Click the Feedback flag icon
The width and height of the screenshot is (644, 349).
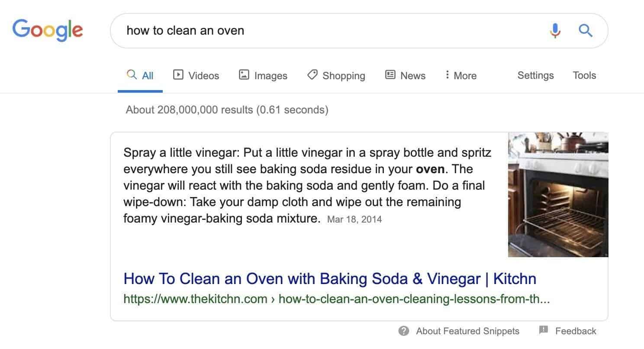coord(544,330)
